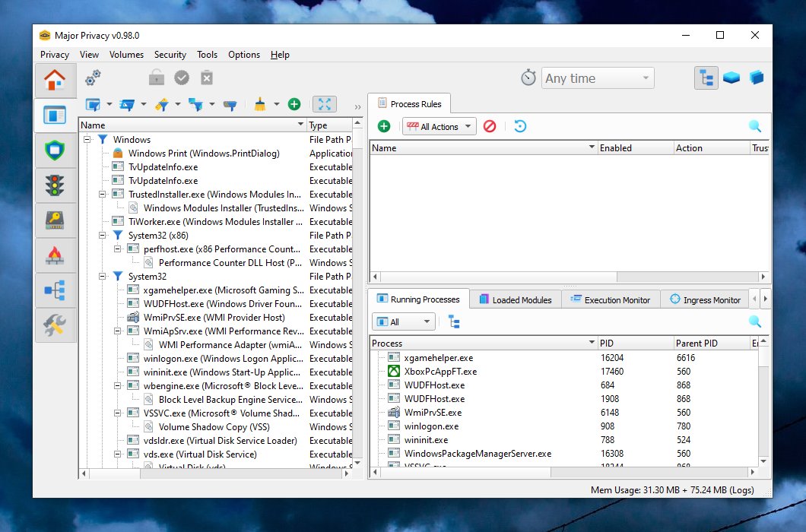Viewport: 806px width, 532px height.
Task: Click the grey checkmark badge icon
Action: 182,78
